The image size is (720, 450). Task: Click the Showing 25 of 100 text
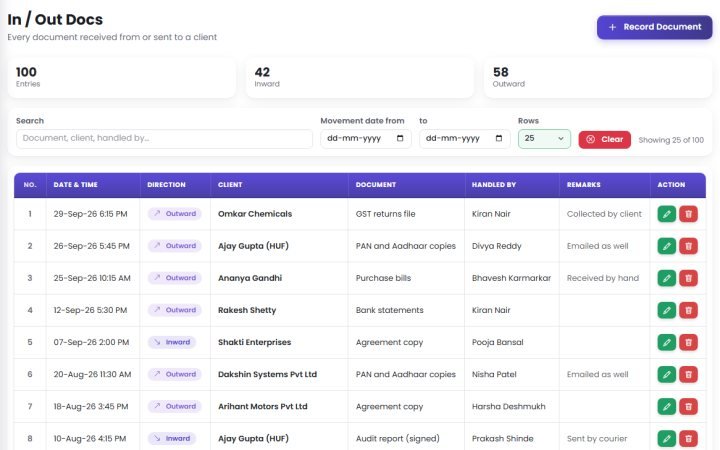[x=671, y=140]
